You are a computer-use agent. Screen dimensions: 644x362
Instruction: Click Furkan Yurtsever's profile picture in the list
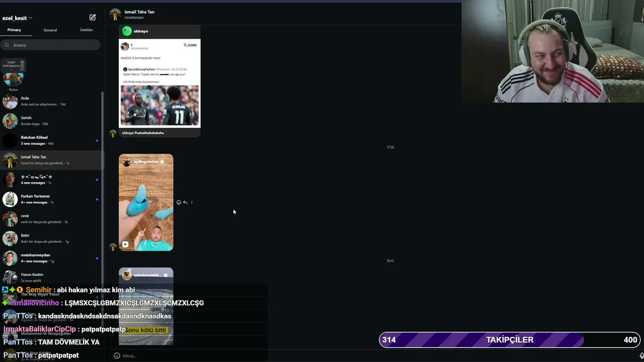(x=10, y=199)
